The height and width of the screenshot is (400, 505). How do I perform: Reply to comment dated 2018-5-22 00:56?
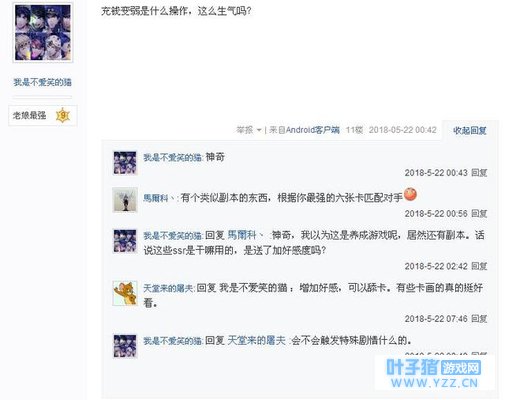479,214
